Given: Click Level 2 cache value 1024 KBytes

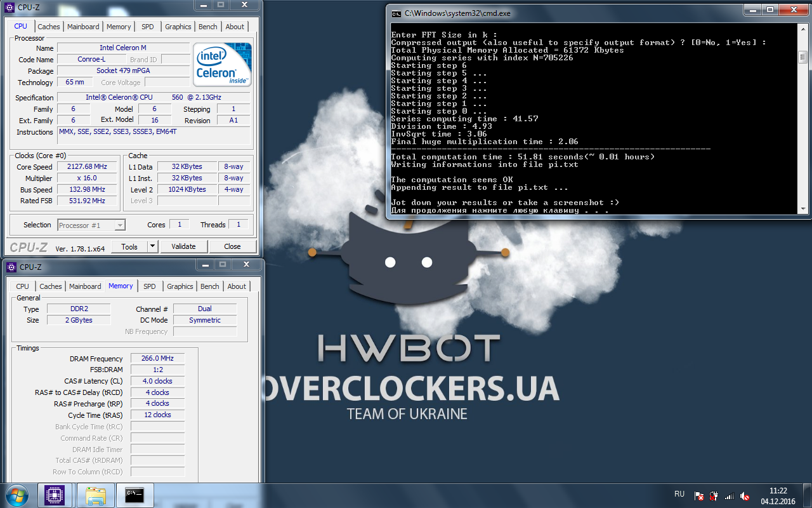Looking at the screenshot, I should (187, 189).
